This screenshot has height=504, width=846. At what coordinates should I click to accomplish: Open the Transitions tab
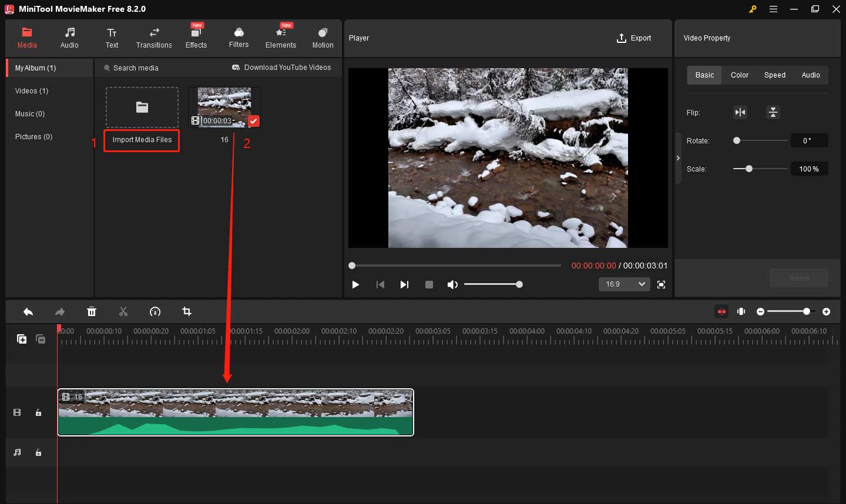pyautogui.click(x=154, y=38)
